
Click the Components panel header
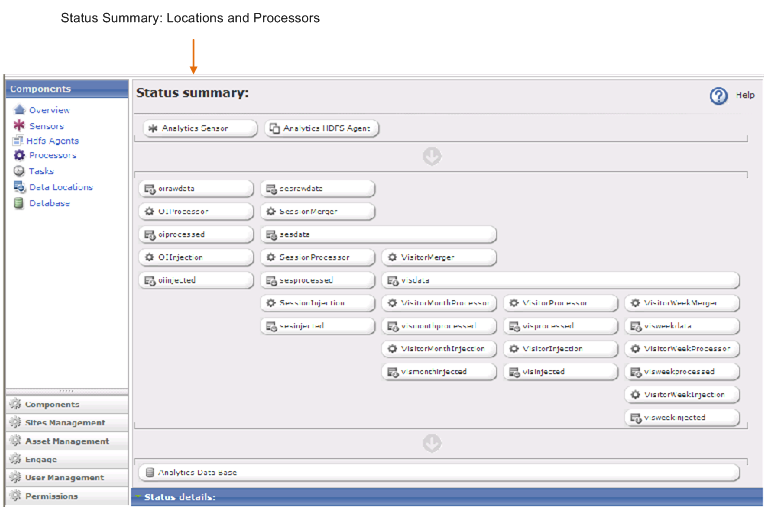pyautogui.click(x=67, y=89)
